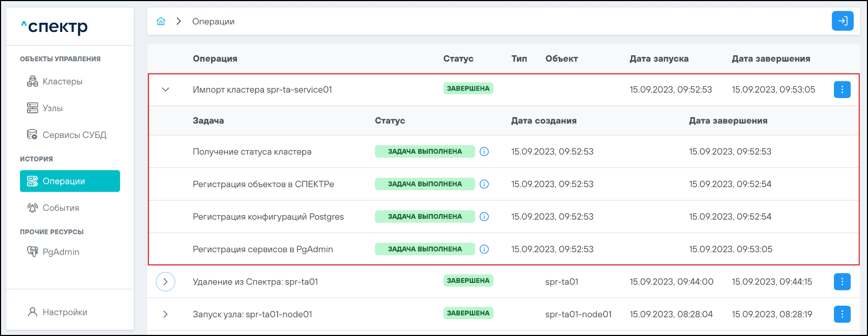This screenshot has height=336, width=868.
Task: Open info icon for Регистрация объектов в СПЕКТРе
Action: pyautogui.click(x=484, y=184)
